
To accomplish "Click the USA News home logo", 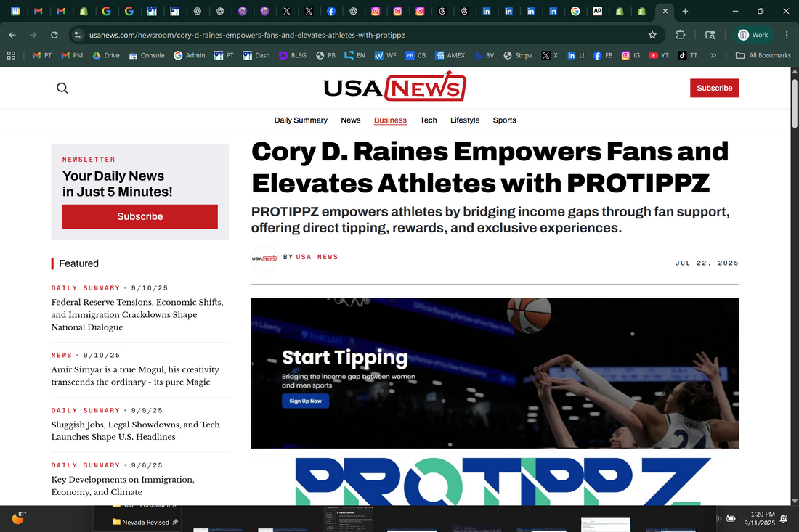I will pos(394,88).
